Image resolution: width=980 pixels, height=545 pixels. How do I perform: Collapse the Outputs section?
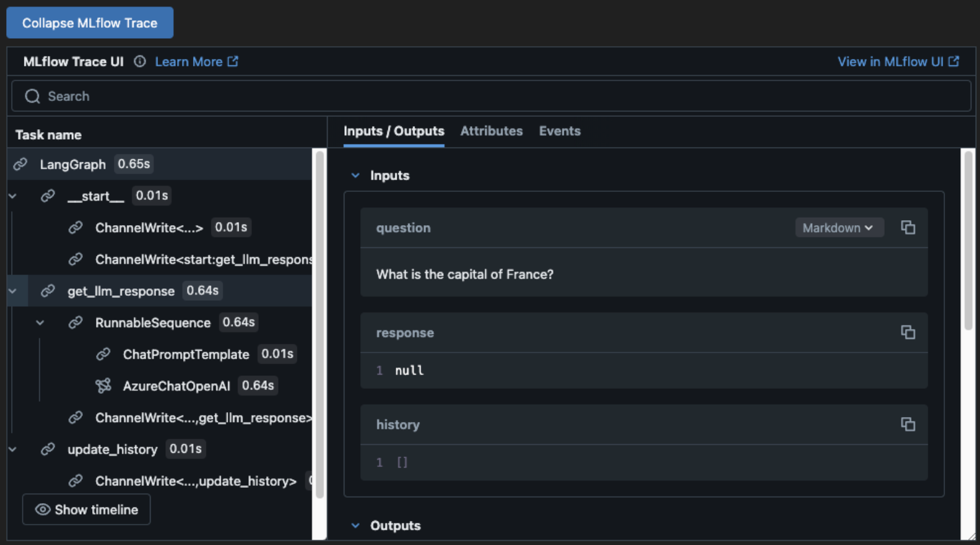tap(355, 526)
